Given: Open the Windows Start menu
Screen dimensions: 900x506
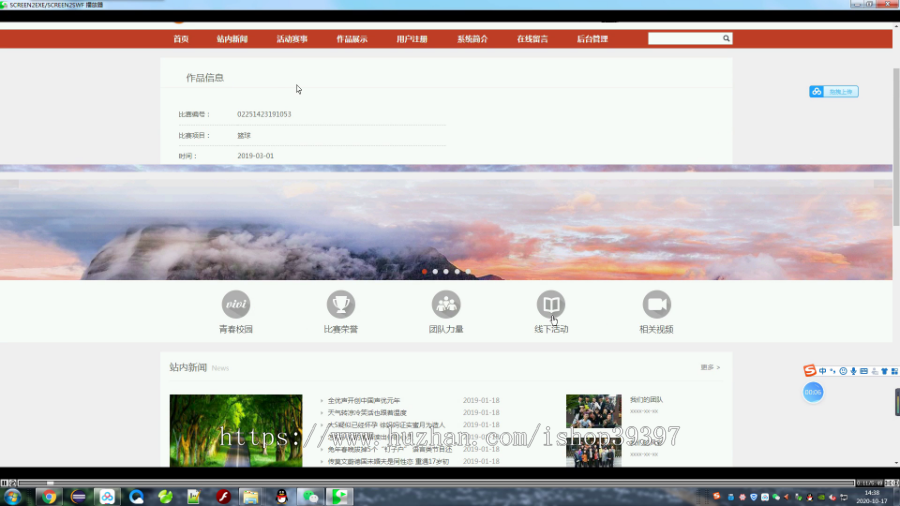Looking at the screenshot, I should 13,496.
